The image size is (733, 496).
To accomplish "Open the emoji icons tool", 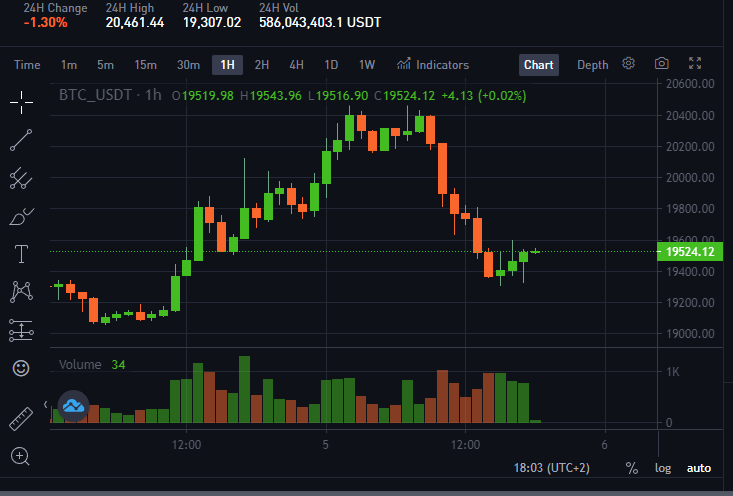I will [21, 368].
